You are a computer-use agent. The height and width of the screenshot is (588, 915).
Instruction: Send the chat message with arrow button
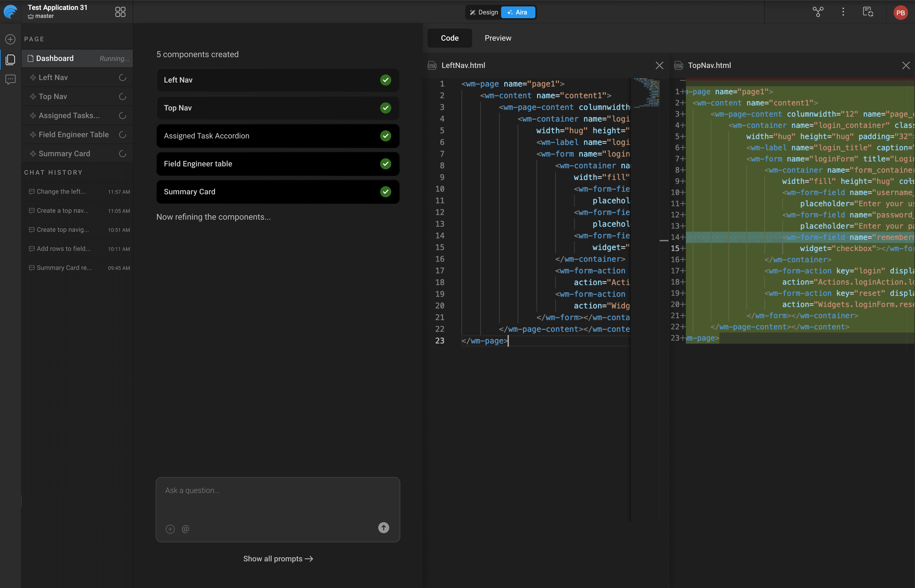[384, 528]
